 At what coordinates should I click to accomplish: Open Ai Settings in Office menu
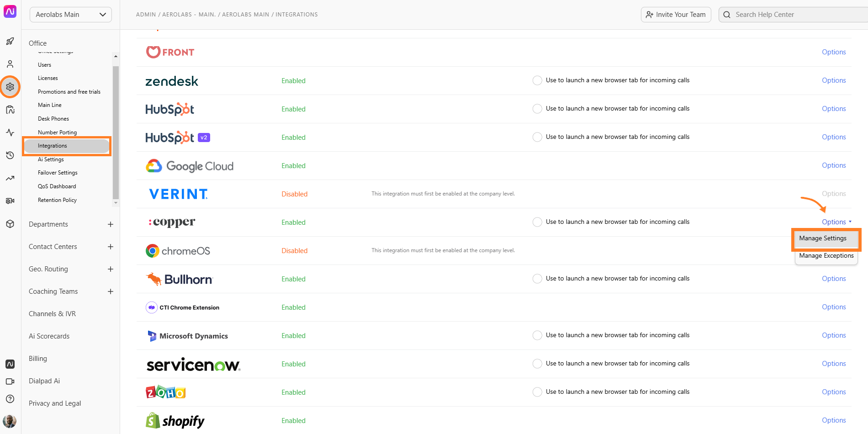point(51,159)
